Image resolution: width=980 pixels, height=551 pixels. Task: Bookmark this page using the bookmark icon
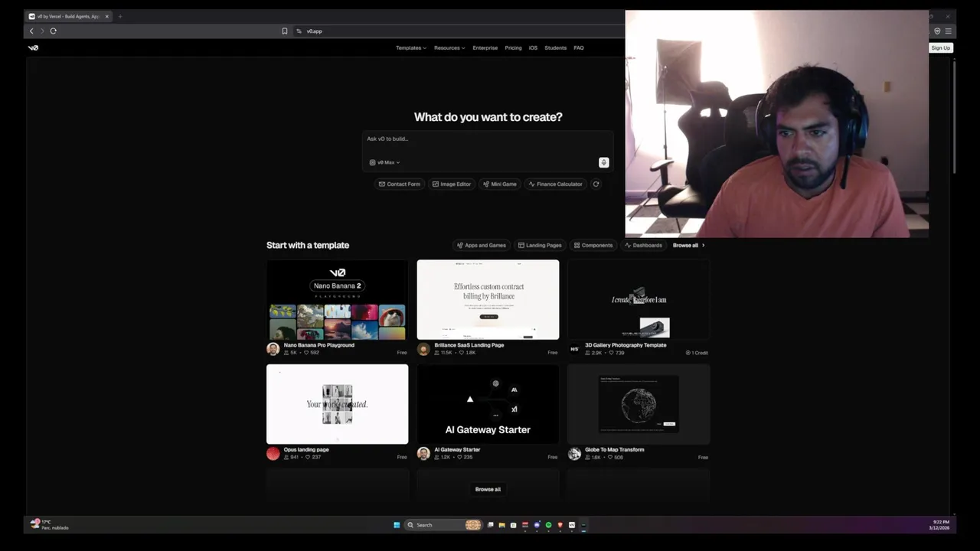tap(285, 31)
